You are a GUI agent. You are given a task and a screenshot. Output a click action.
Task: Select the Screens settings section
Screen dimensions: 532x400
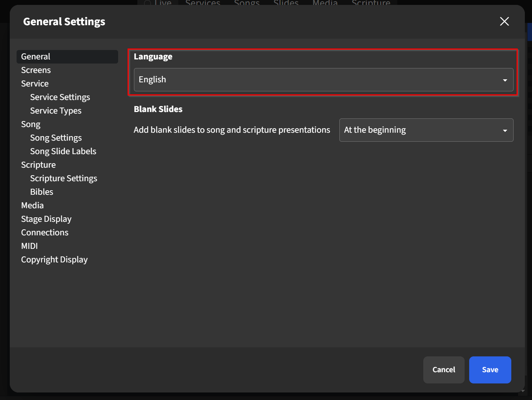(36, 70)
